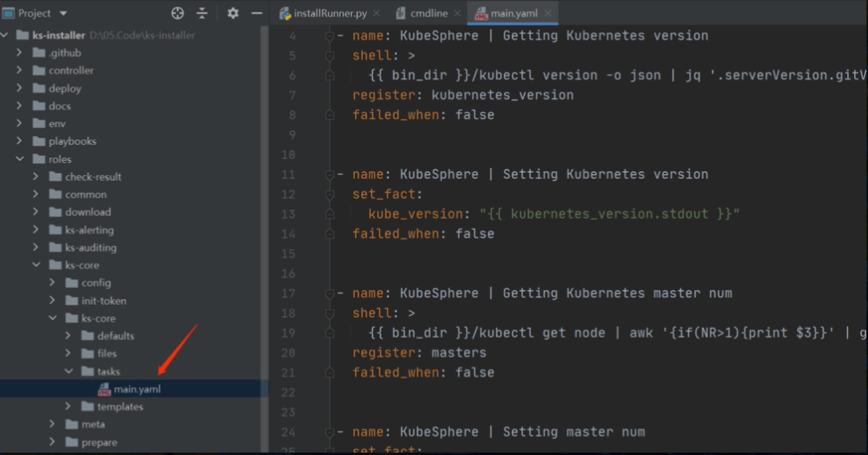Click 'register: kubernetes_version' text
This screenshot has width=868, height=455.
pyautogui.click(x=463, y=95)
